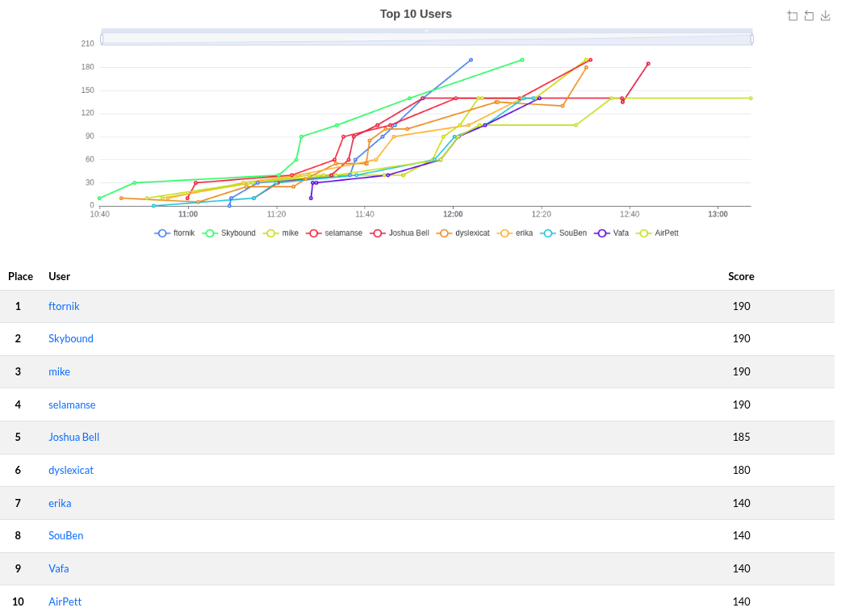Toggle Vafa legend entry
Viewport: 841px width, 616px height.
coord(612,233)
